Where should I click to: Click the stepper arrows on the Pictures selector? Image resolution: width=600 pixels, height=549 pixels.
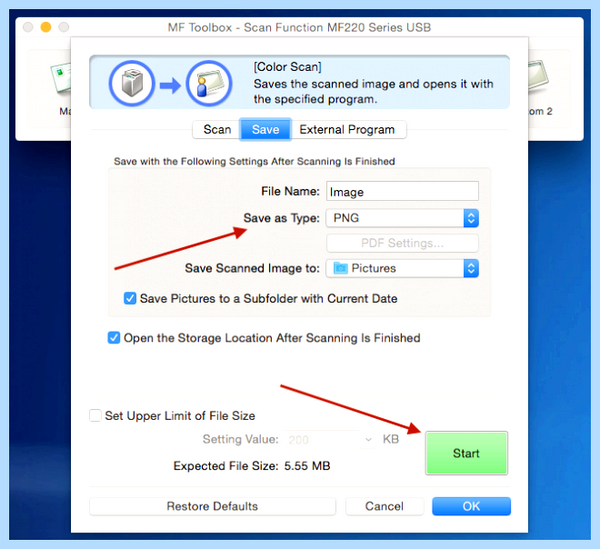click(471, 268)
